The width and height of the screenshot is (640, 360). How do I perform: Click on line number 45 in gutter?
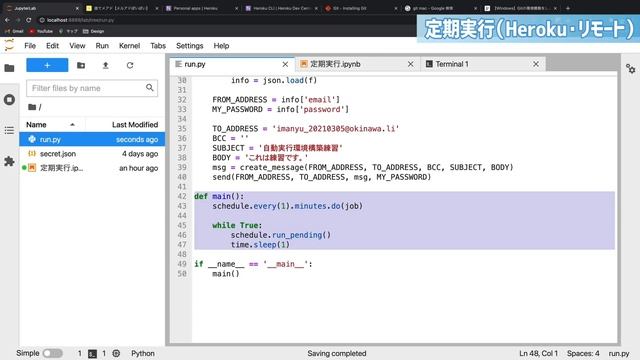point(182,225)
